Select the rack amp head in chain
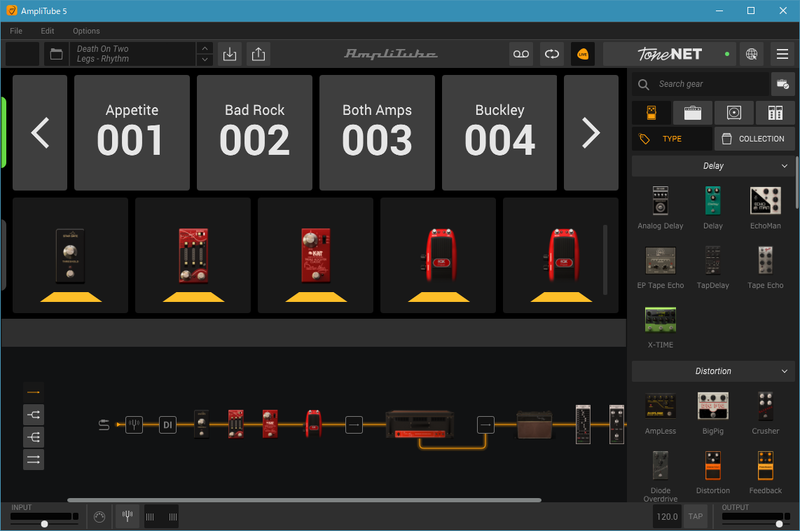The image size is (800, 531). [420, 424]
